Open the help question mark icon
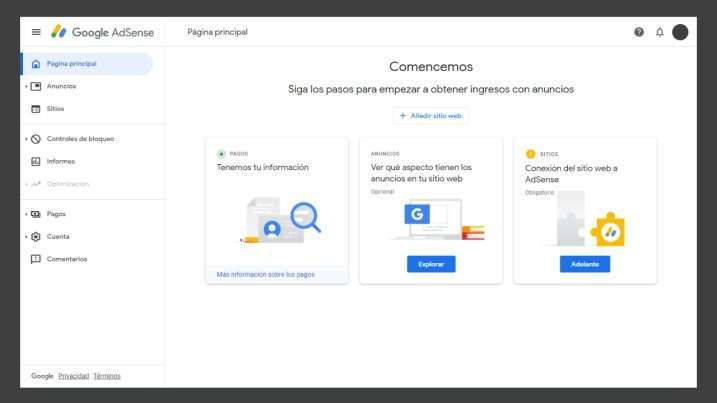The image size is (717, 403). pyautogui.click(x=639, y=32)
